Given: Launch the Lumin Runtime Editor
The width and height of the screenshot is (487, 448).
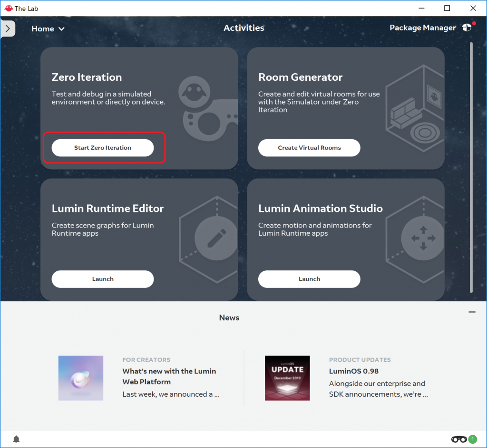Looking at the screenshot, I should 103,279.
